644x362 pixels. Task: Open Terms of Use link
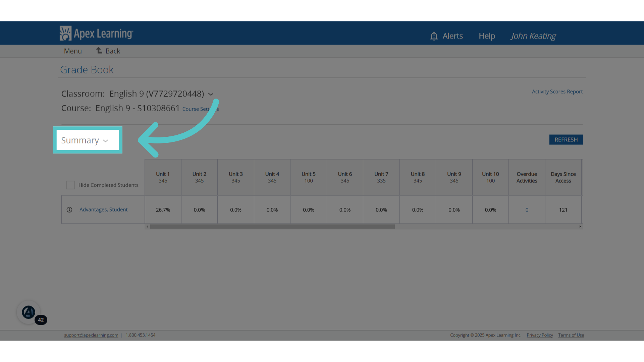(571, 335)
